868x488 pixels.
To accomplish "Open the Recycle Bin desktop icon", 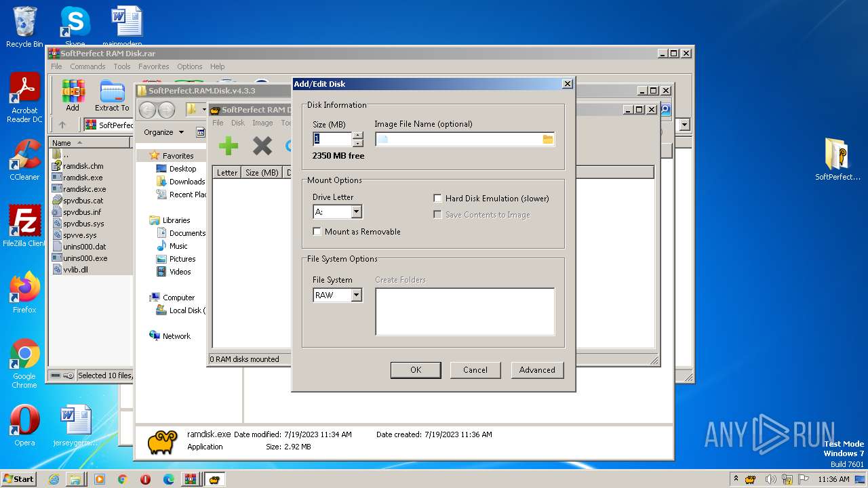I will [24, 27].
